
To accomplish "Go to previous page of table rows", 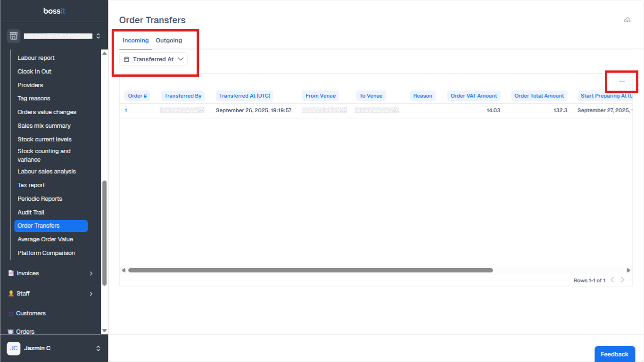I will (612, 280).
